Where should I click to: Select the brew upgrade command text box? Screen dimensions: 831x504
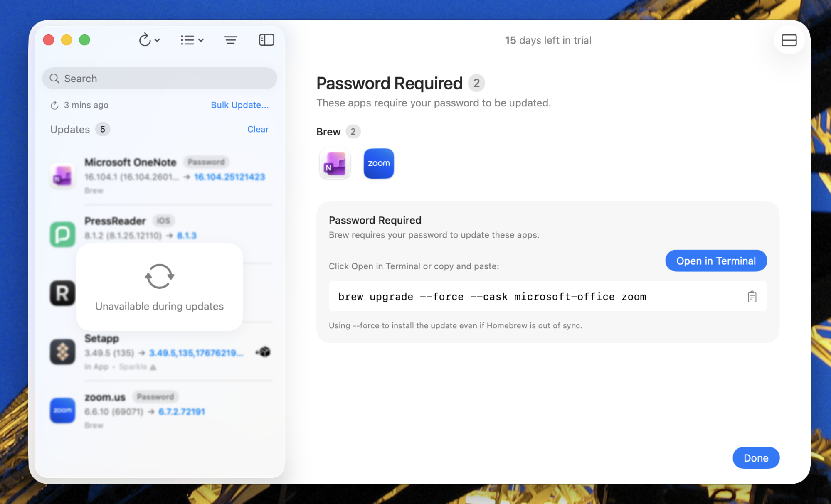click(491, 296)
